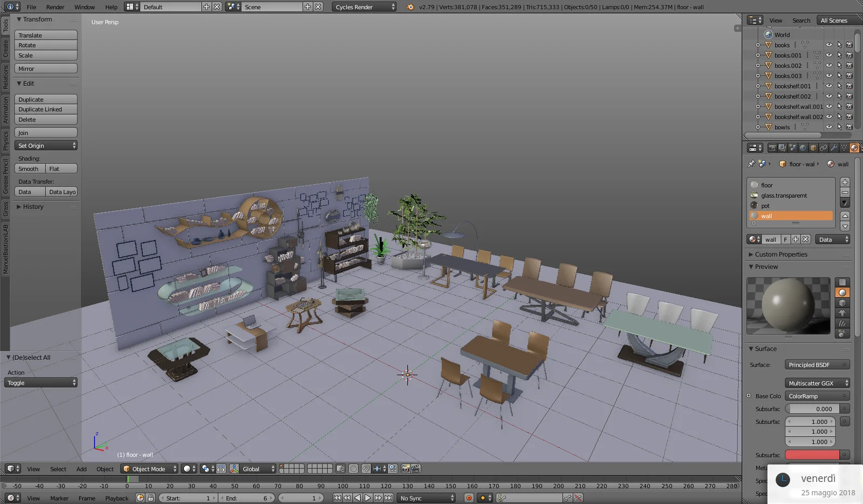This screenshot has width=863, height=504.
Task: Disable render visibility for bowls in outliner
Action: [x=850, y=127]
